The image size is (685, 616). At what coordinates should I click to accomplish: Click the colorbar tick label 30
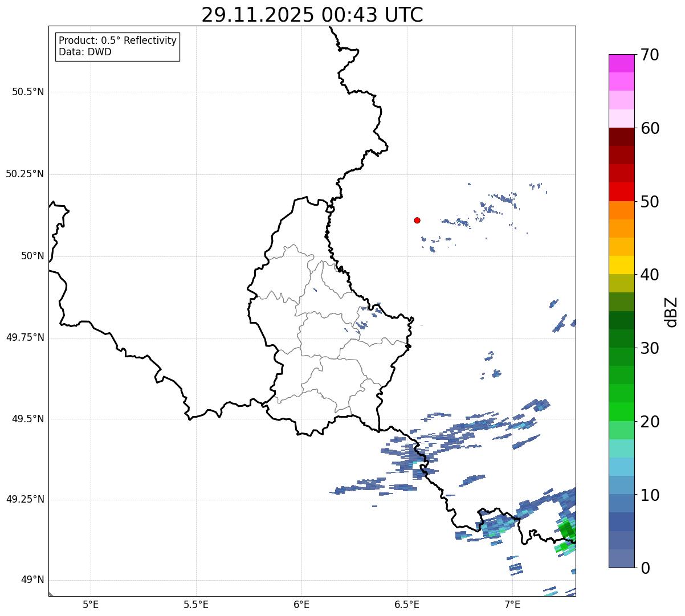[649, 348]
